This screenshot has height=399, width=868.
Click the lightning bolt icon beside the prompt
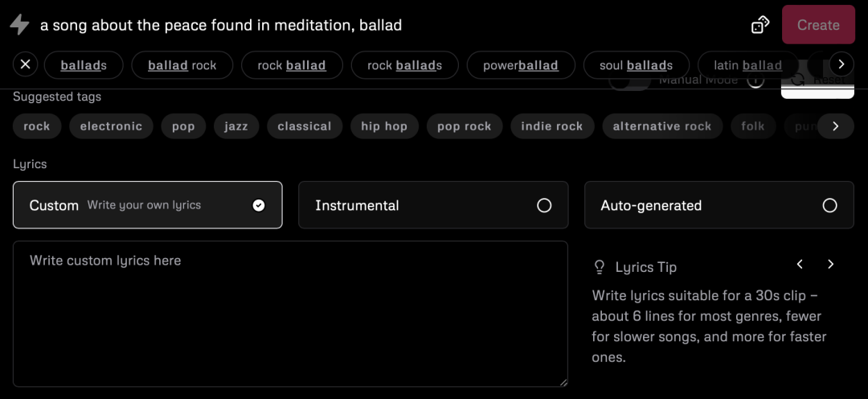coord(19,25)
